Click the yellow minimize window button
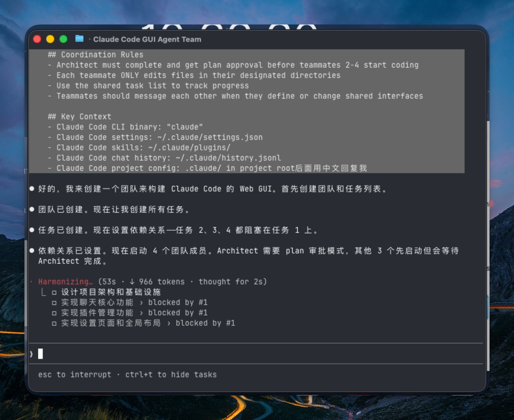This screenshot has height=420, width=514. point(50,39)
